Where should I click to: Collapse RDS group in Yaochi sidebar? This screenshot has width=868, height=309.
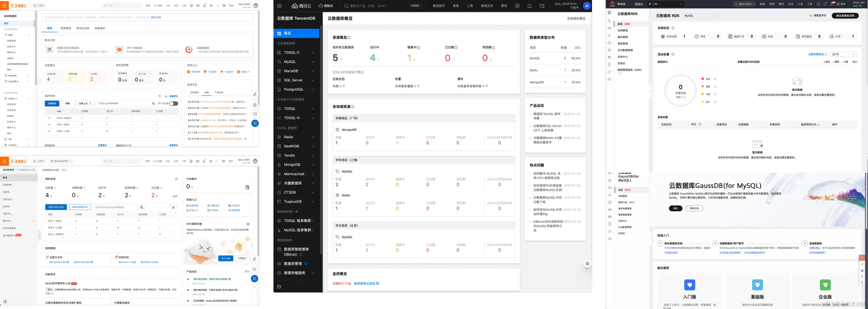[29, 35]
